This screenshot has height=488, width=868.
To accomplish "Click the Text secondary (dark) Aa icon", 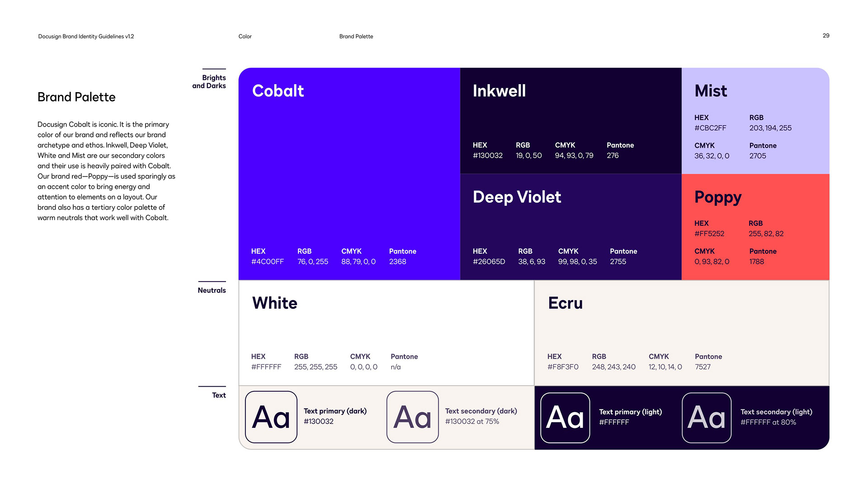I will [412, 417].
